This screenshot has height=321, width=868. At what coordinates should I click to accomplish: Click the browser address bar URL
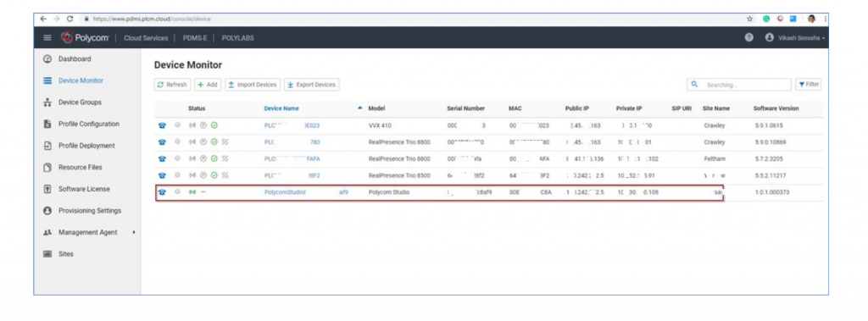152,19
